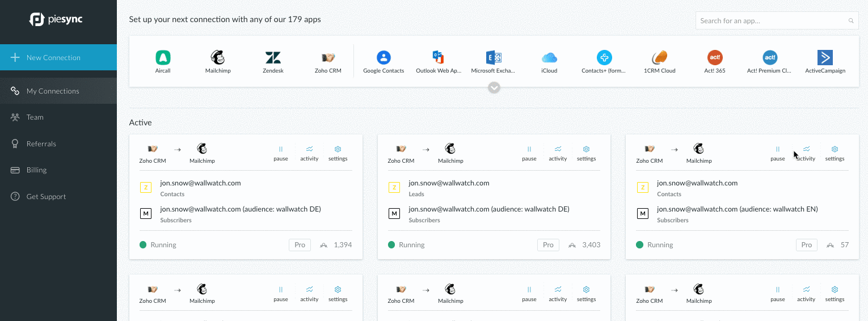The image size is (868, 321).
Task: Click 'jon.snow@wallwatch.com (audience: wallwatch EN)' text
Action: tap(738, 209)
